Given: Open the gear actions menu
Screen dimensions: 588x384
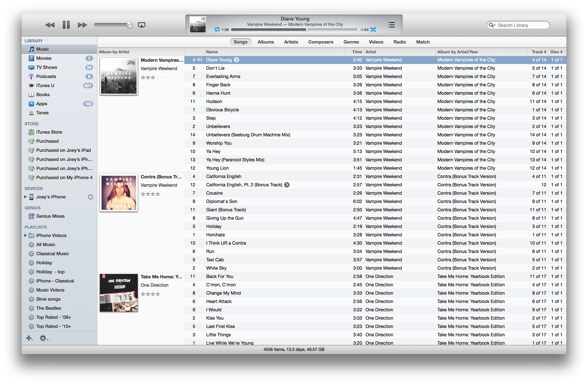Looking at the screenshot, I should 44,338.
